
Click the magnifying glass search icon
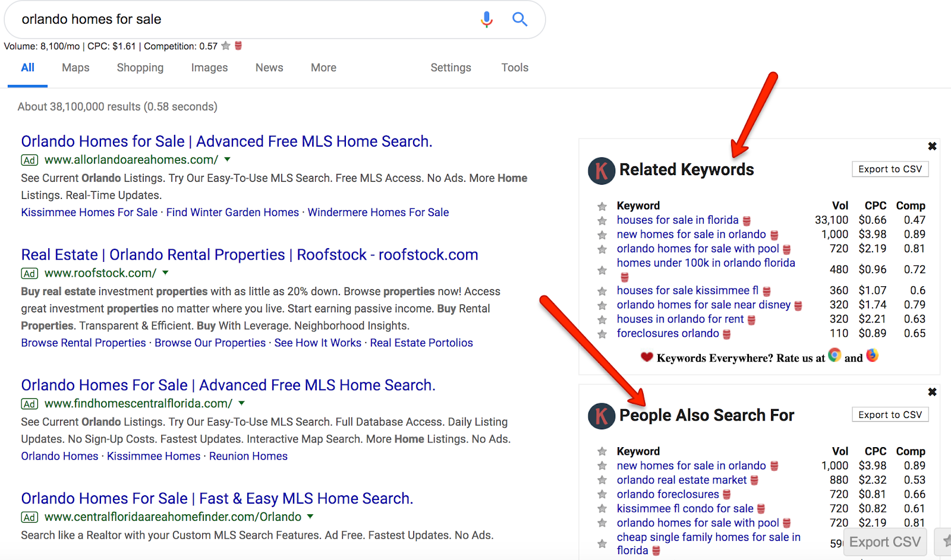pyautogui.click(x=519, y=19)
